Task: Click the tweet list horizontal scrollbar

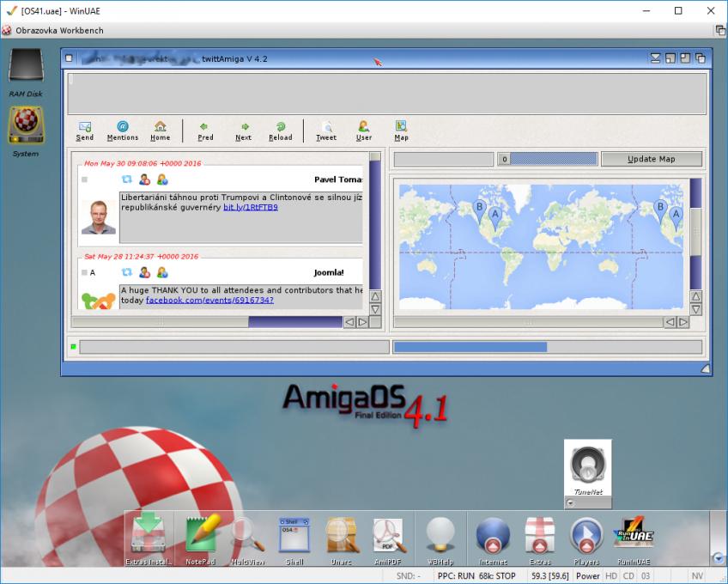Action: [206, 322]
